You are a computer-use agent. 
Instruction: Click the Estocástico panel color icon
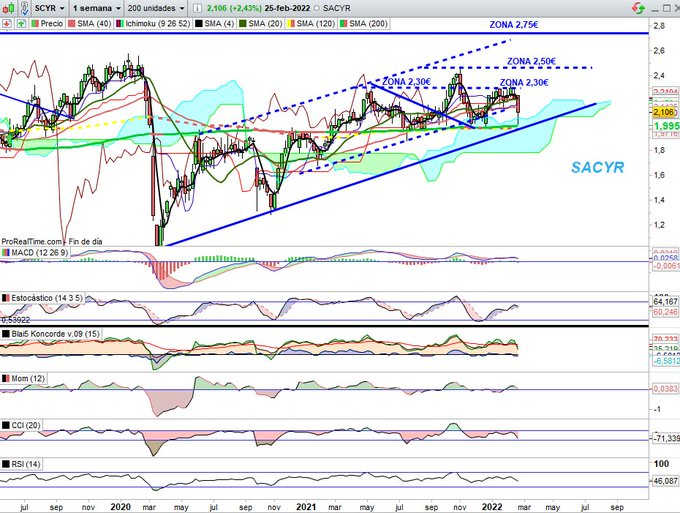[6, 298]
